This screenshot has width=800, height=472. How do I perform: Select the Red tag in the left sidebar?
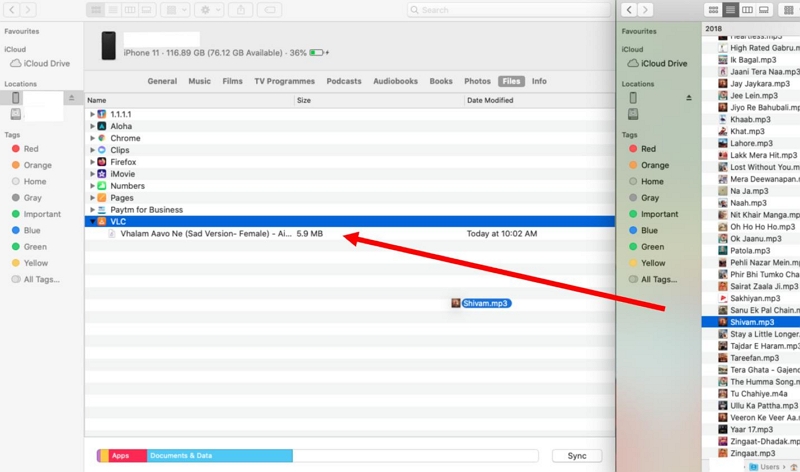coord(25,148)
